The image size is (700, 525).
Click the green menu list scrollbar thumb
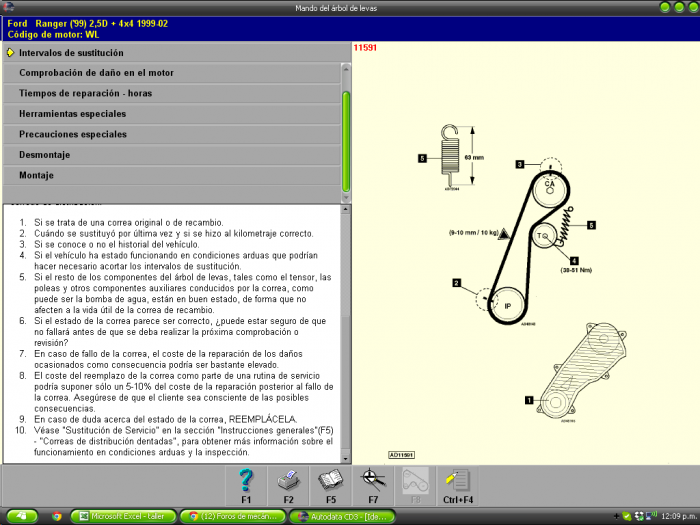tap(346, 142)
